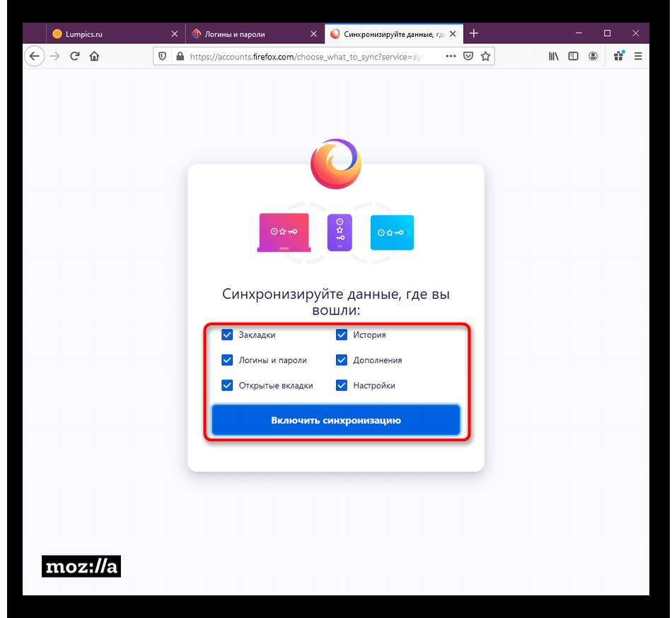Disable Открытые вкладки sync checkbox
Image resolution: width=672 pixels, height=618 pixels.
pyautogui.click(x=227, y=385)
